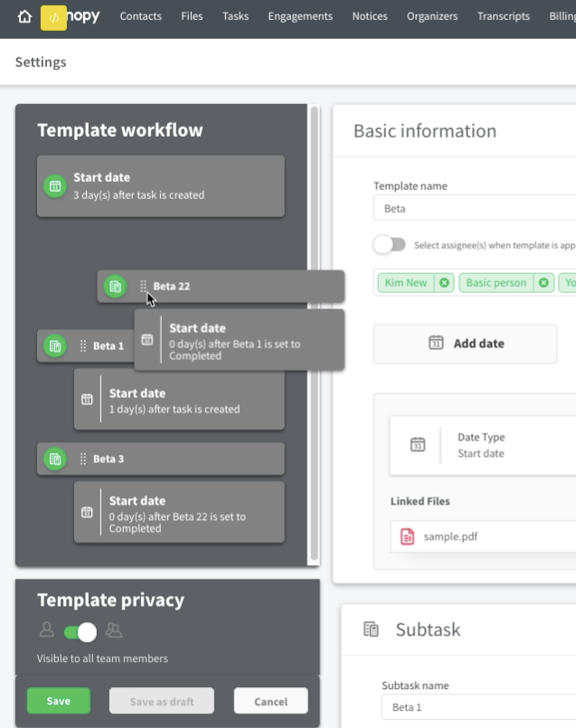
Task: Select '1 day(s) after task is created' card
Action: pyautogui.click(x=179, y=400)
